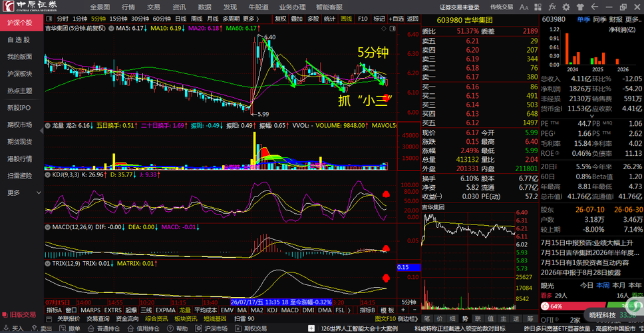
Task: Click the diamond icon at chart top right
Action: click(384, 28)
